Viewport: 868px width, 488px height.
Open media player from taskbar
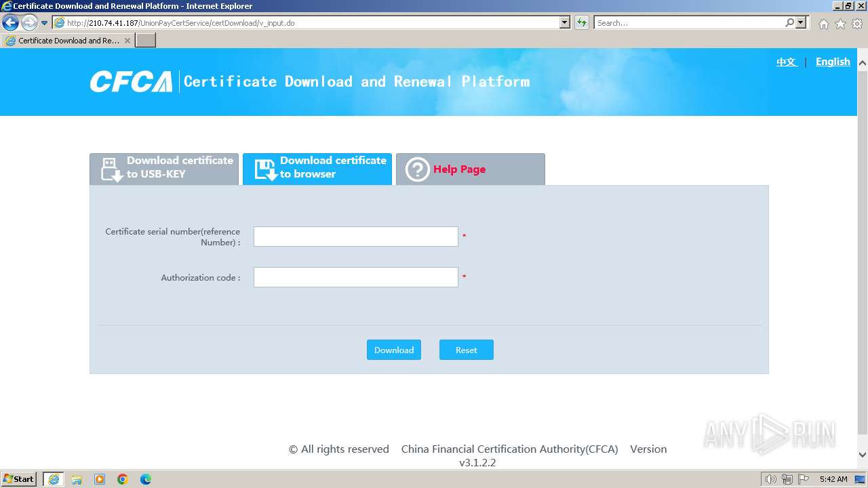[100, 479]
